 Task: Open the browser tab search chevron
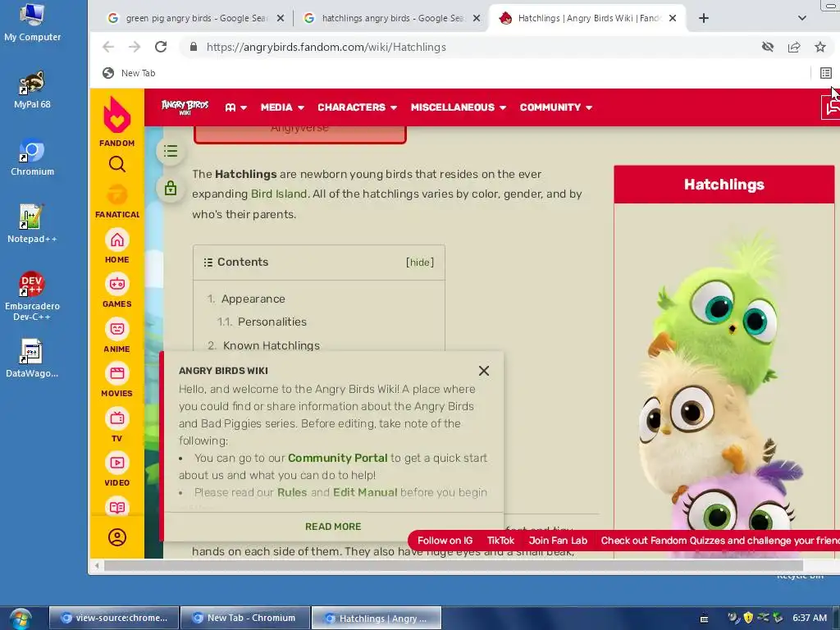[x=801, y=18]
